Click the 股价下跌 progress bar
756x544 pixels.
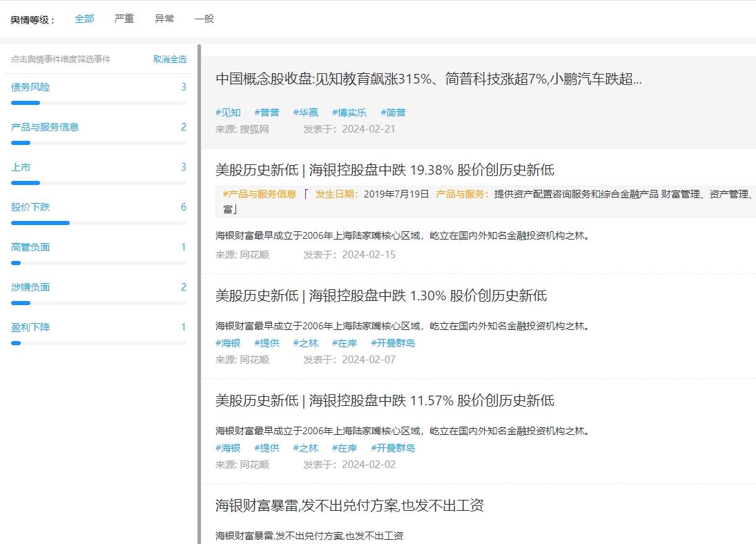[98, 223]
